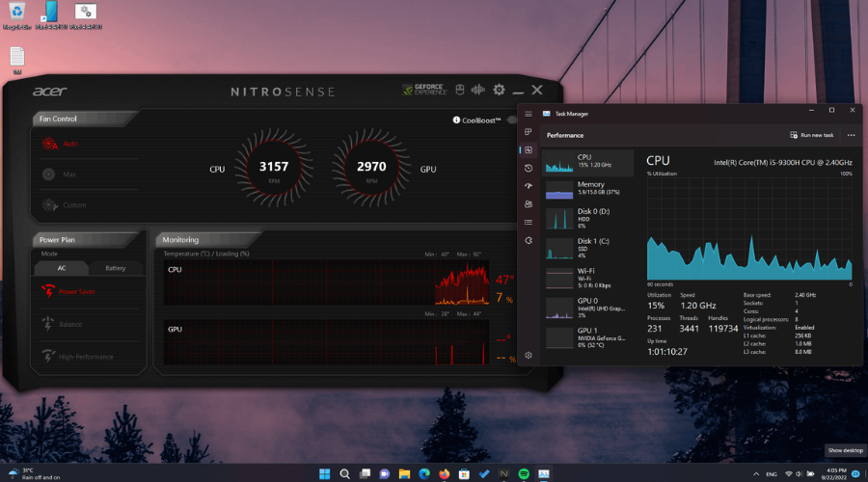Select Disk 1 (C:) performance item

click(588, 248)
